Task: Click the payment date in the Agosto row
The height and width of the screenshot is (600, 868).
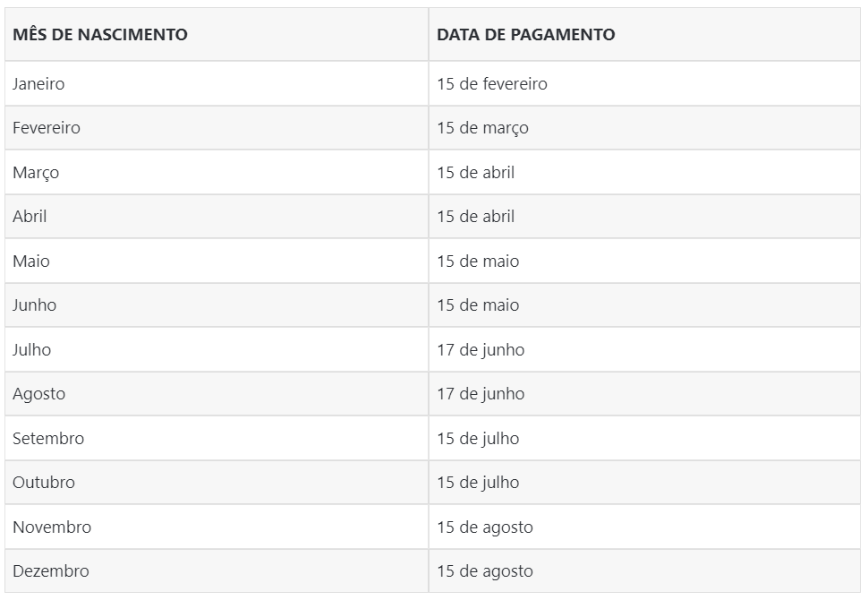Action: (x=481, y=394)
